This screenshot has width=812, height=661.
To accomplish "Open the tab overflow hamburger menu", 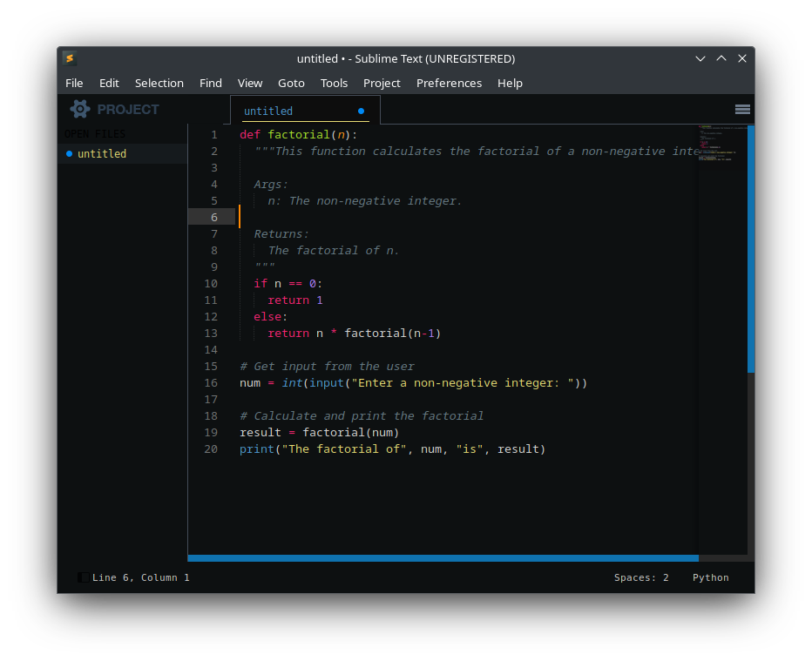I will pos(742,109).
